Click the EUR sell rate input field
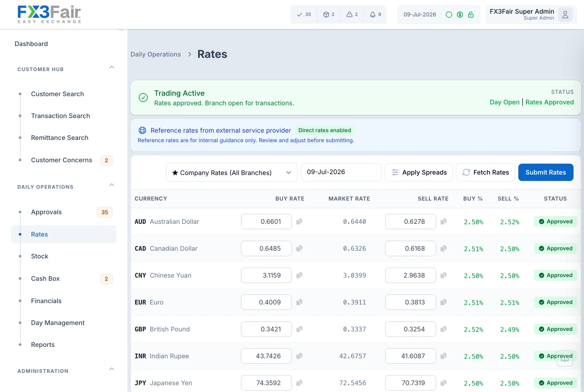Screen dimensions: 584x392 411,302
